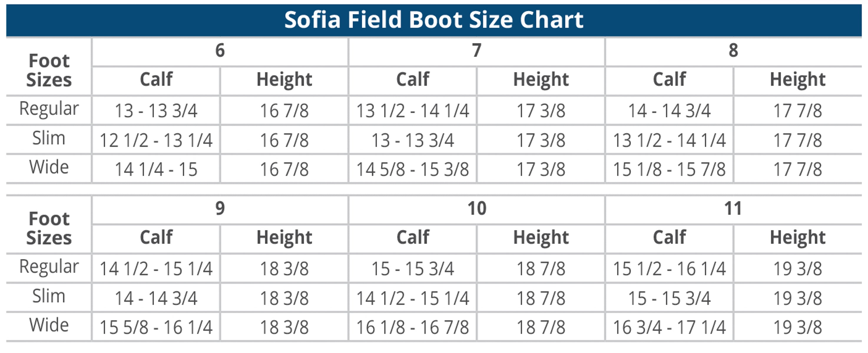868x353 pixels.
Task: Select the size 11 column header
Action: (733, 208)
